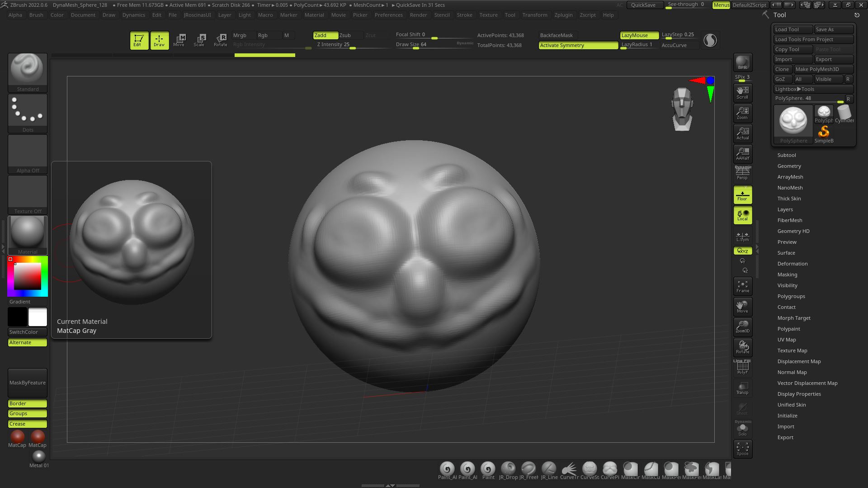Open the Brush menu

(36, 15)
